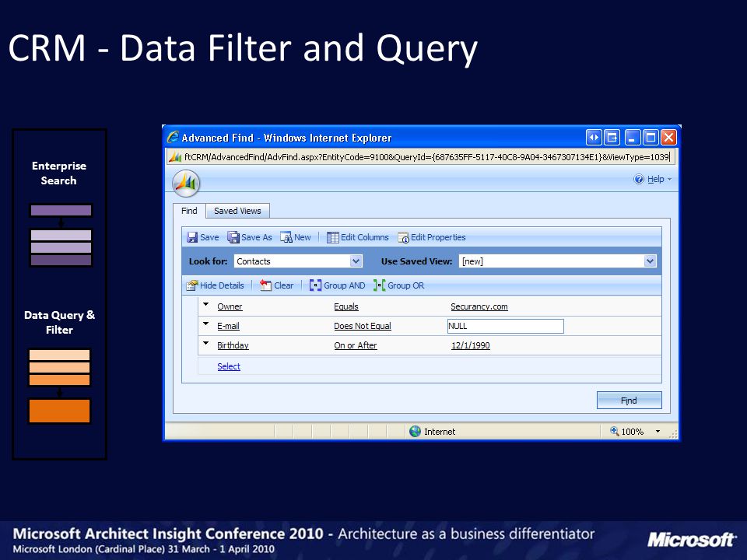Viewport: 747px width, 560px height.
Task: Click the Save As toolbar label
Action: click(x=256, y=237)
